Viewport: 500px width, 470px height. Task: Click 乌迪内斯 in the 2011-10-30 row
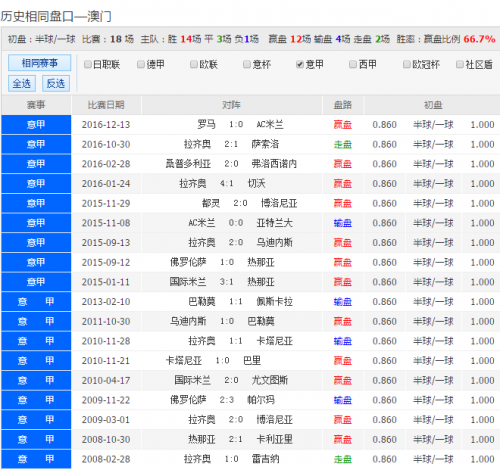click(188, 321)
